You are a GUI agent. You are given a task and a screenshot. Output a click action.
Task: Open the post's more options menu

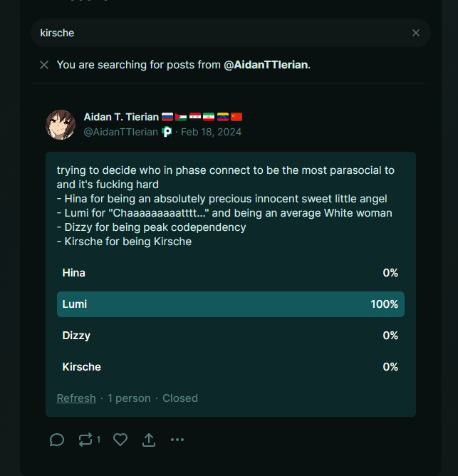tap(177, 440)
